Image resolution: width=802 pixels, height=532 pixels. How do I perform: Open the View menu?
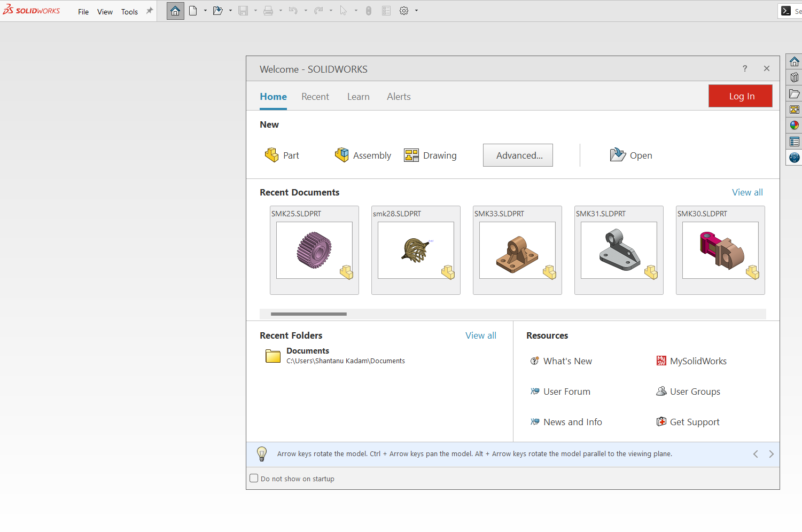105,12
